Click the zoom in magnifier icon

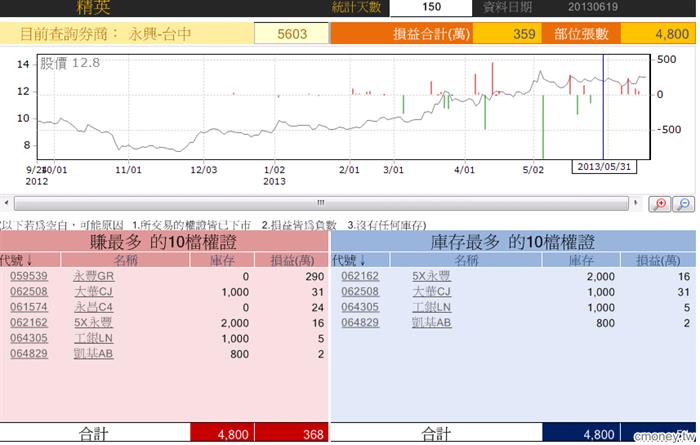660,203
